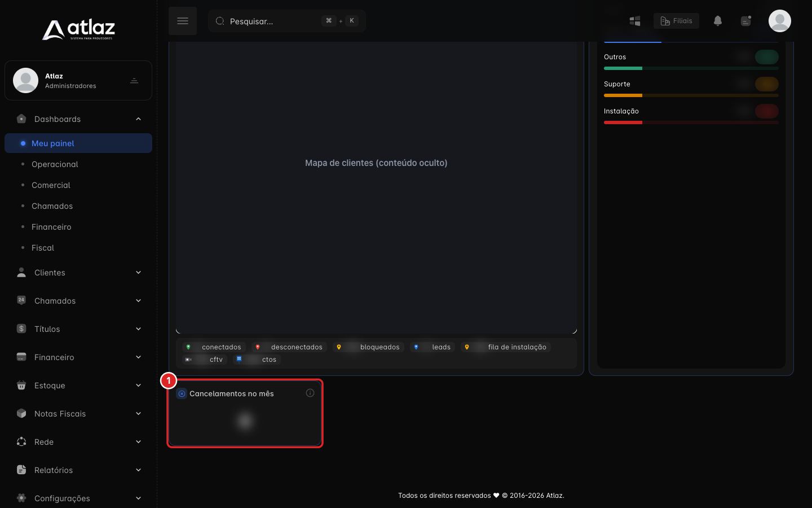
Task: Expand the Relatórios menu chevron
Action: coord(138,470)
